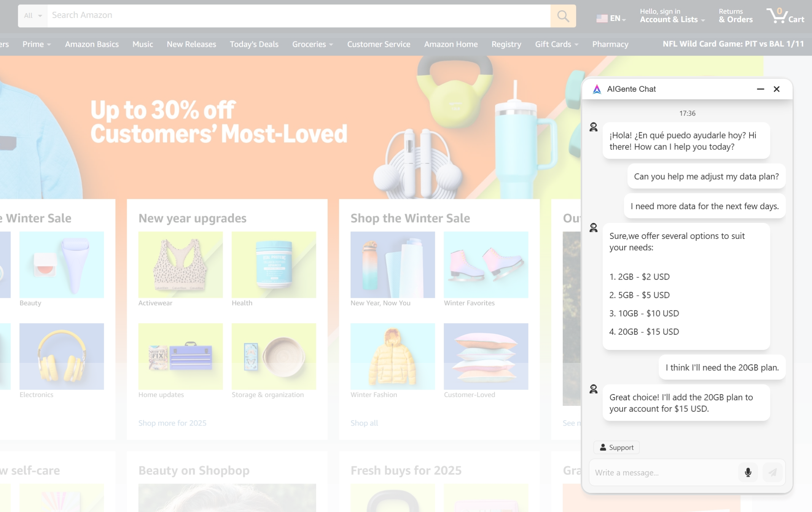Click the Support button in chat
This screenshot has height=512, width=812.
click(616, 447)
